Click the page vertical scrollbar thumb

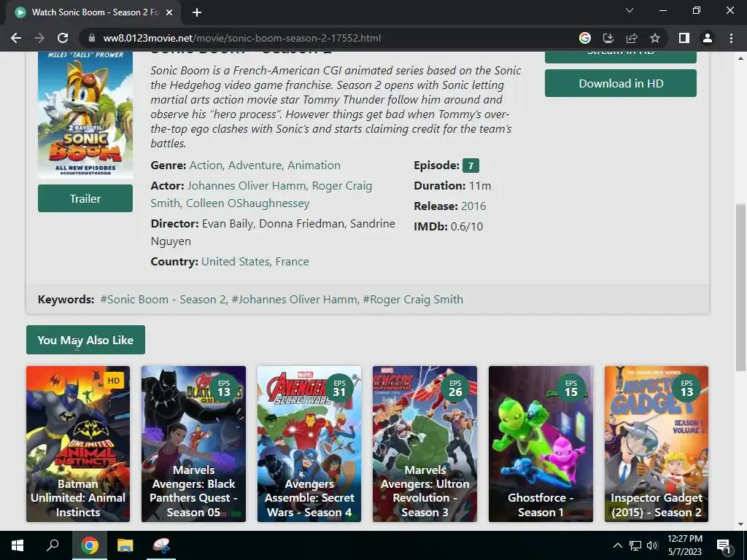(x=740, y=287)
